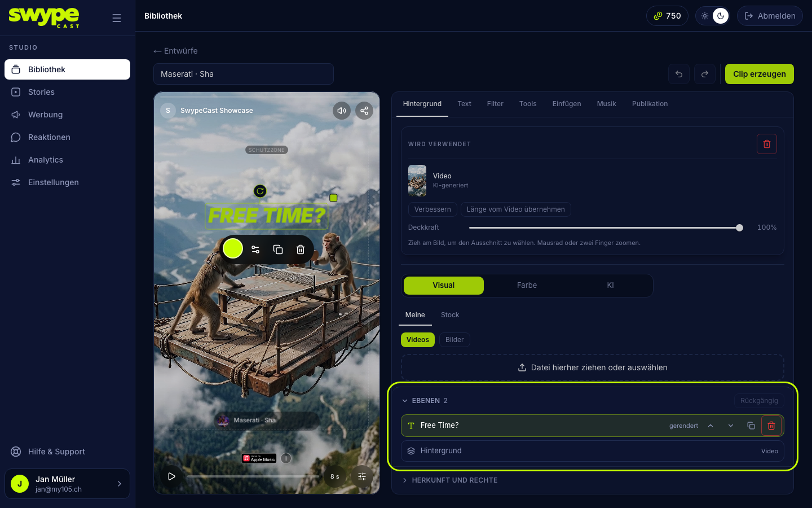Pick the lime green text color swatch
812x508 pixels.
point(233,248)
